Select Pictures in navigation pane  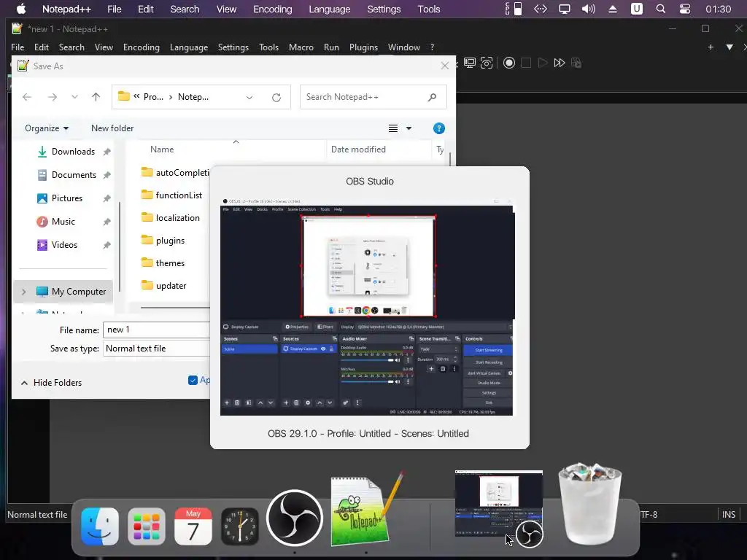coord(67,198)
